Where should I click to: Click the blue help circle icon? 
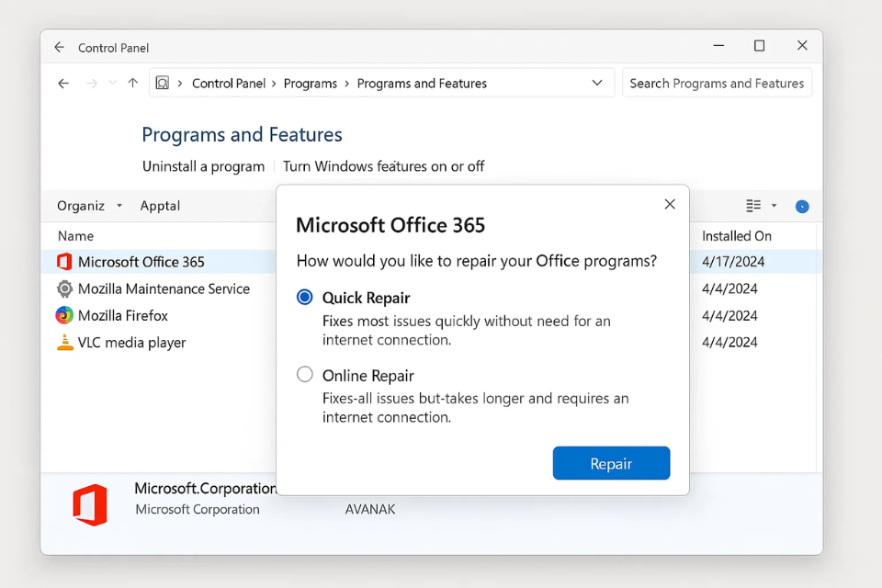point(801,206)
